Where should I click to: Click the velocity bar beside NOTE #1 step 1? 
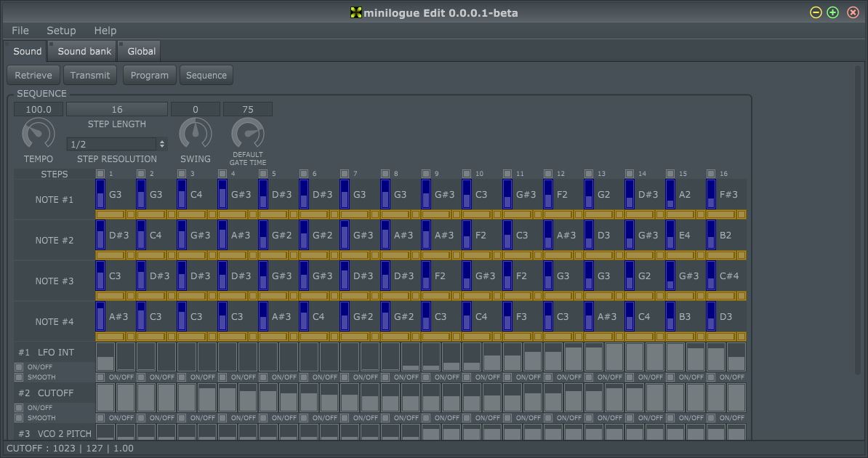point(100,194)
